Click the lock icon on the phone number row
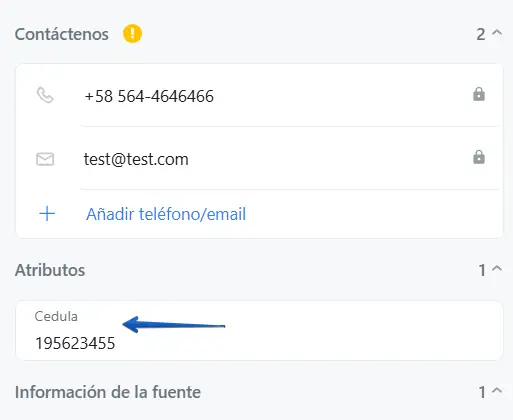Image resolution: width=513 pixels, height=420 pixels. [479, 94]
